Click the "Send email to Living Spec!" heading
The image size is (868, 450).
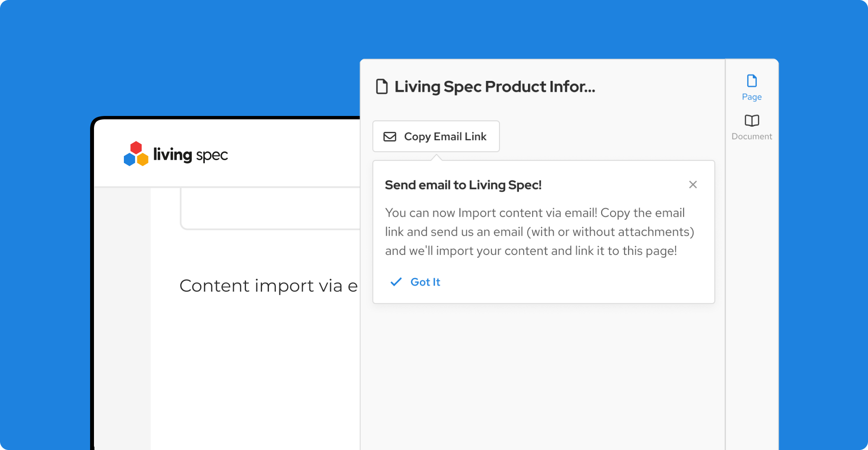pos(463,185)
